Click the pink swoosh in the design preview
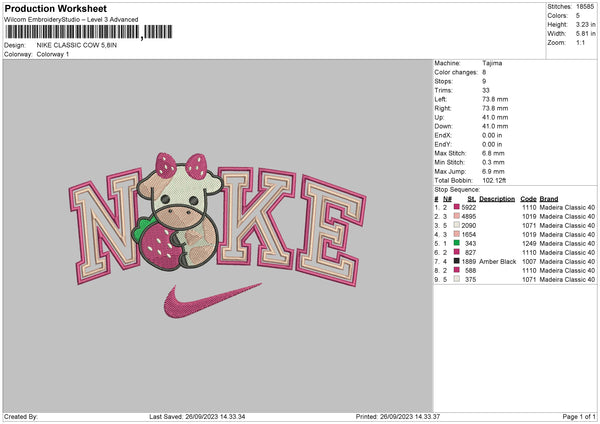The image size is (600, 424). pos(213,301)
